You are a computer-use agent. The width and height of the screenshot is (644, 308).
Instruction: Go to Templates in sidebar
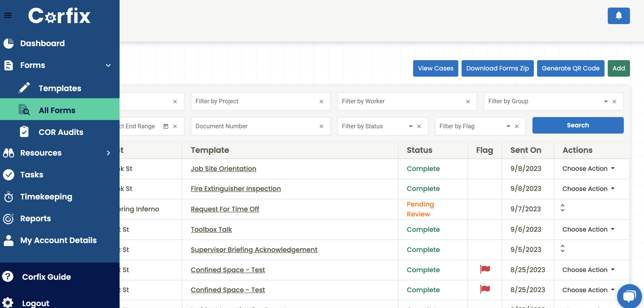click(x=60, y=88)
